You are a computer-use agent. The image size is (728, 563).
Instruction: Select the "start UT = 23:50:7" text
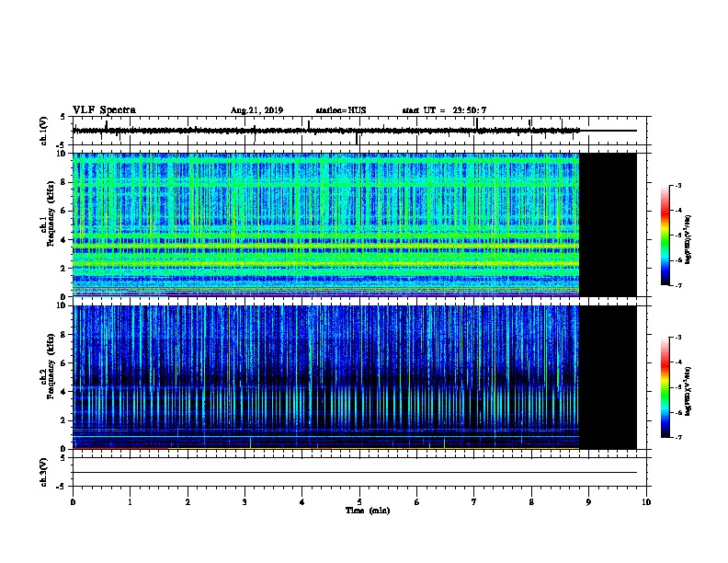point(444,110)
